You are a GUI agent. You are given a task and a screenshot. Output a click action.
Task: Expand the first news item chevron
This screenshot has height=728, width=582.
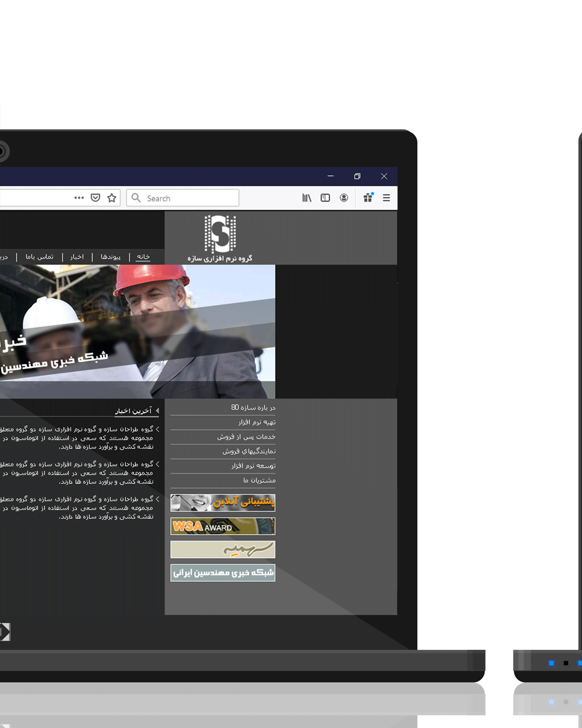coord(157,429)
